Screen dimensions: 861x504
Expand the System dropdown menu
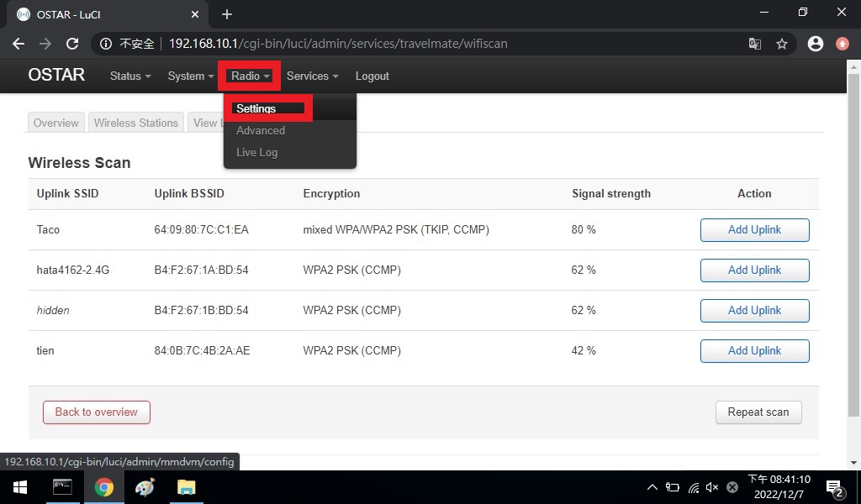[191, 76]
